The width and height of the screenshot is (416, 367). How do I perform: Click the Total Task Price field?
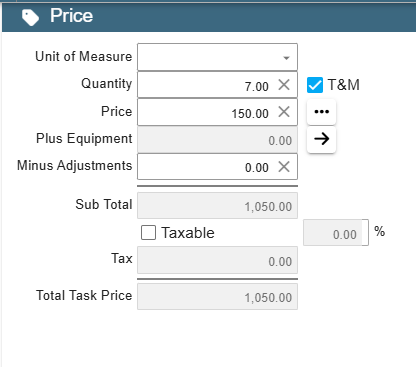[x=217, y=296]
